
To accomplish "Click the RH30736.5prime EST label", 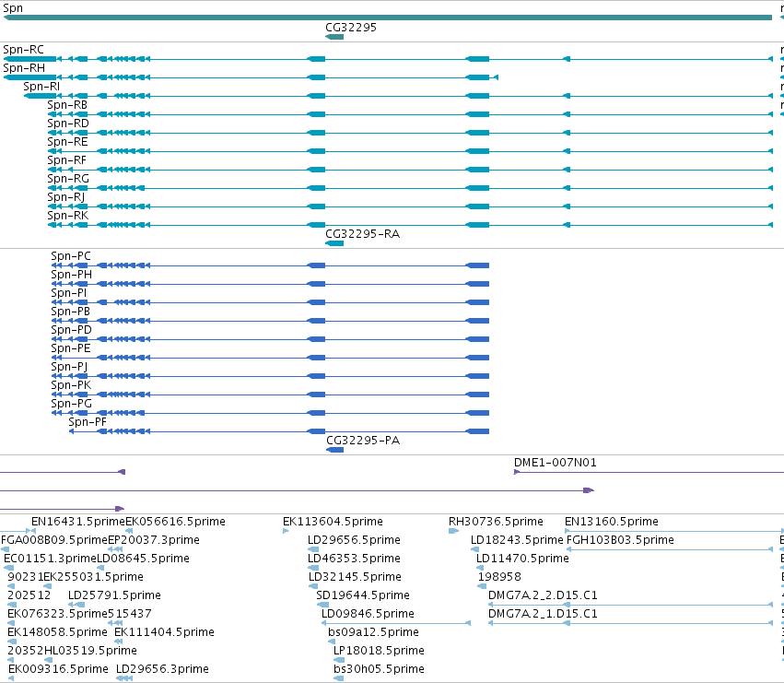I will tap(496, 522).
